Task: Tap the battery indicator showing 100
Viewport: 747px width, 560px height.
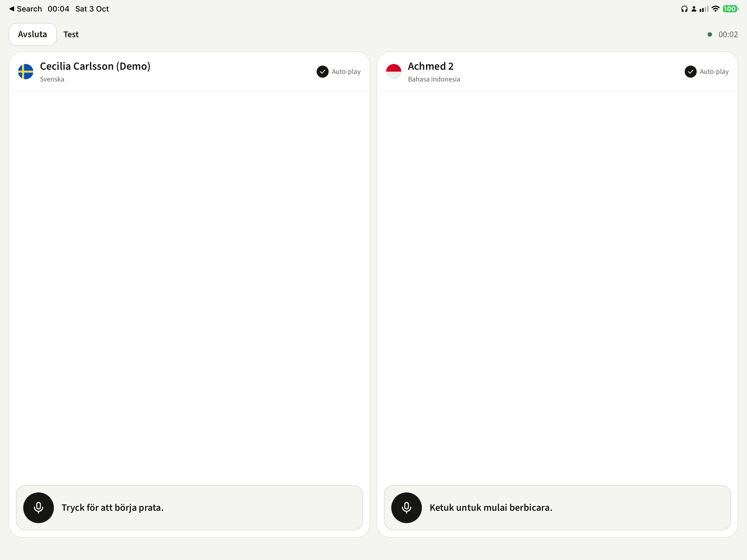Action: click(x=730, y=9)
